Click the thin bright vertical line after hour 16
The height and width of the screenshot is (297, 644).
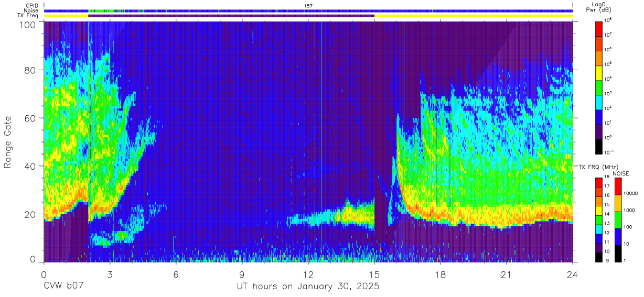pos(404,141)
